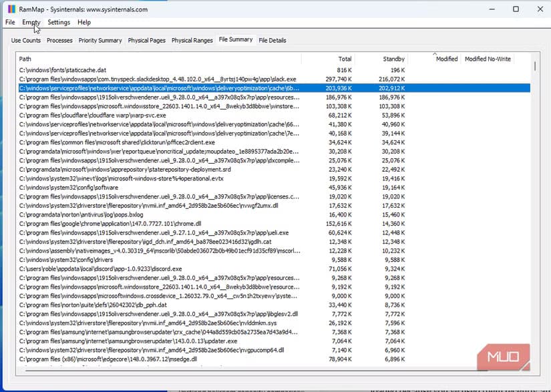Select the msedge.dll row
The image size is (551, 392).
click(x=274, y=359)
